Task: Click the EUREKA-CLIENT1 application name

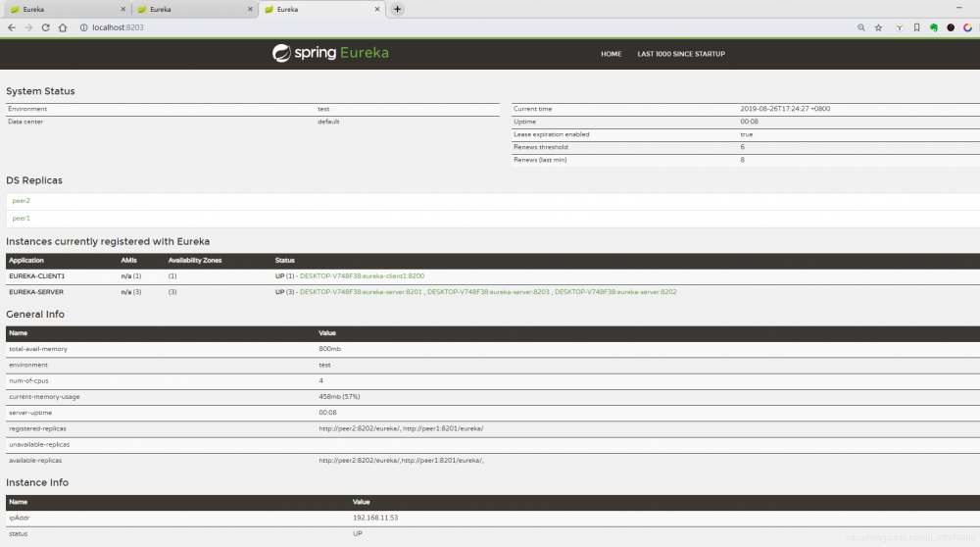Action: pyautogui.click(x=37, y=275)
